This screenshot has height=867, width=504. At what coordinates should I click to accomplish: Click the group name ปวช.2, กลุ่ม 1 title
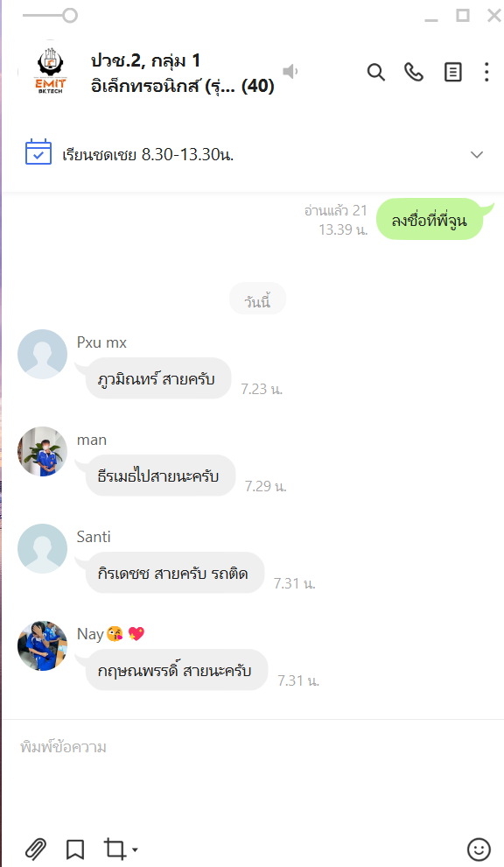pos(145,60)
